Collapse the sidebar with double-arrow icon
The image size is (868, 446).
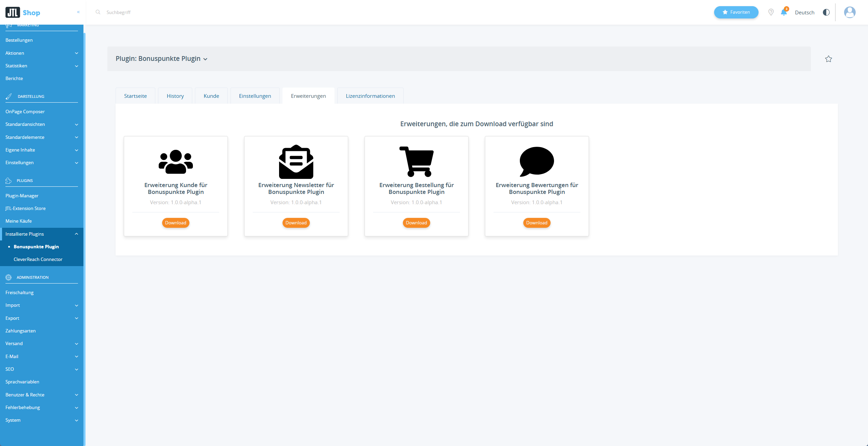tap(78, 12)
